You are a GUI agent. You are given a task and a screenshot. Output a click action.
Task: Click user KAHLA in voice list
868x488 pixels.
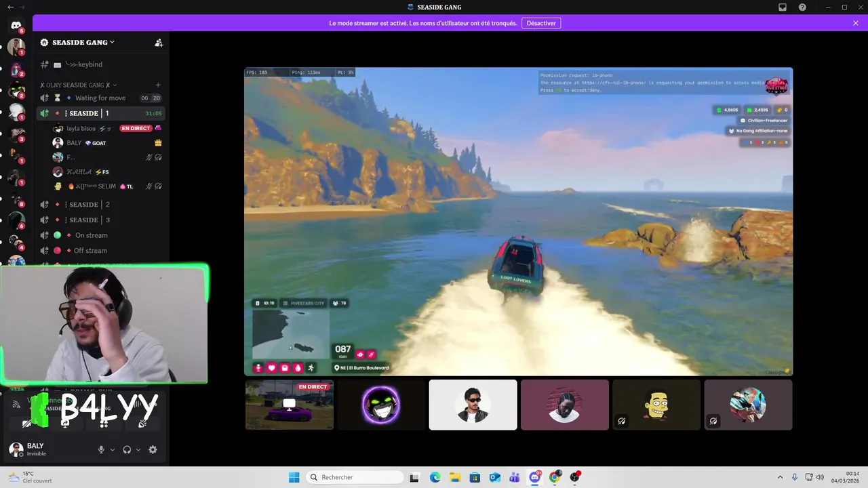coord(108,172)
